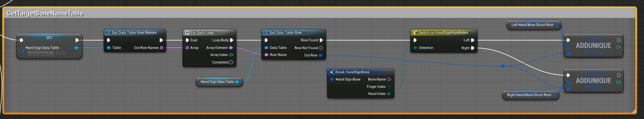Screen dimensions: 644x119
Task: Click the Array Element output pin
Action: 231,48
